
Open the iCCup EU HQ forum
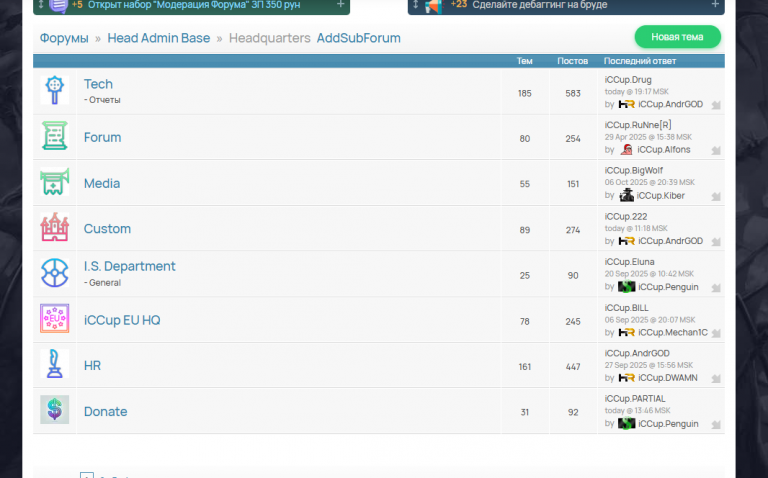pos(122,320)
